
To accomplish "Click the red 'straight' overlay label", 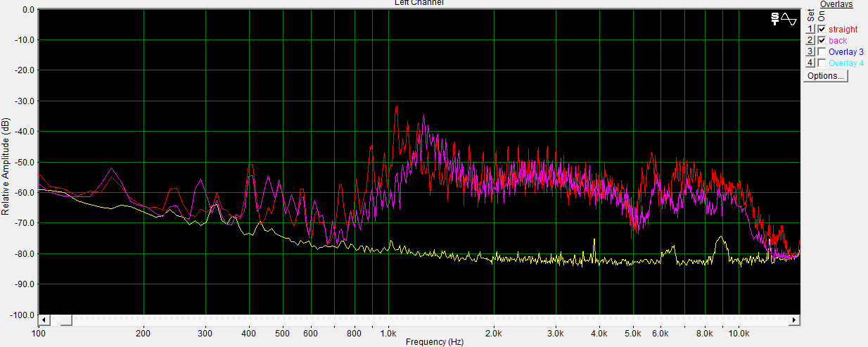I will [x=843, y=30].
